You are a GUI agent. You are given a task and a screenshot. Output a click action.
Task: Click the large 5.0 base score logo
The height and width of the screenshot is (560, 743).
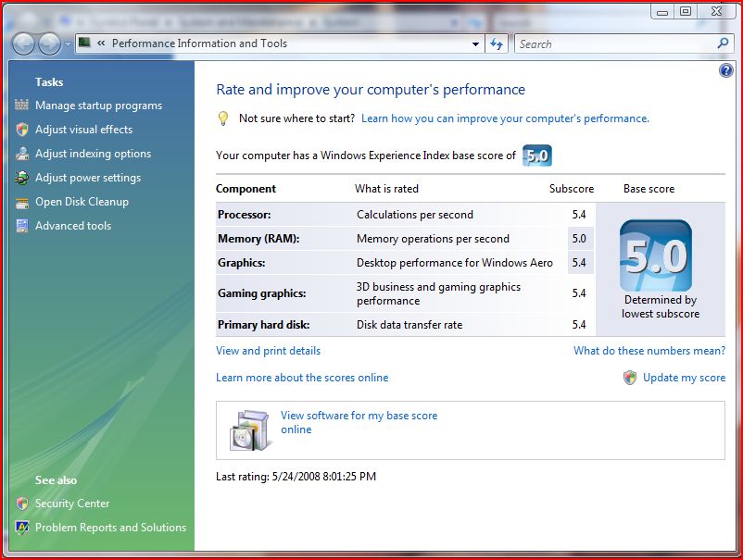pyautogui.click(x=656, y=255)
